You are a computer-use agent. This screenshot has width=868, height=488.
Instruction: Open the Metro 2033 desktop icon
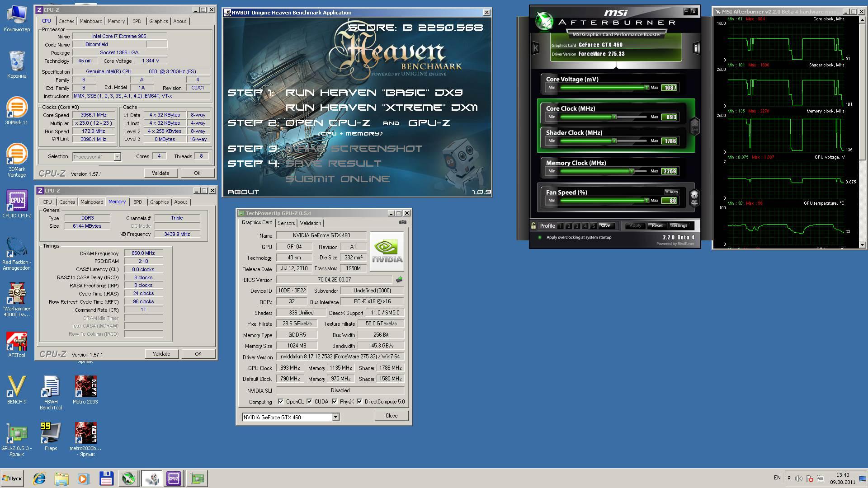click(x=85, y=389)
